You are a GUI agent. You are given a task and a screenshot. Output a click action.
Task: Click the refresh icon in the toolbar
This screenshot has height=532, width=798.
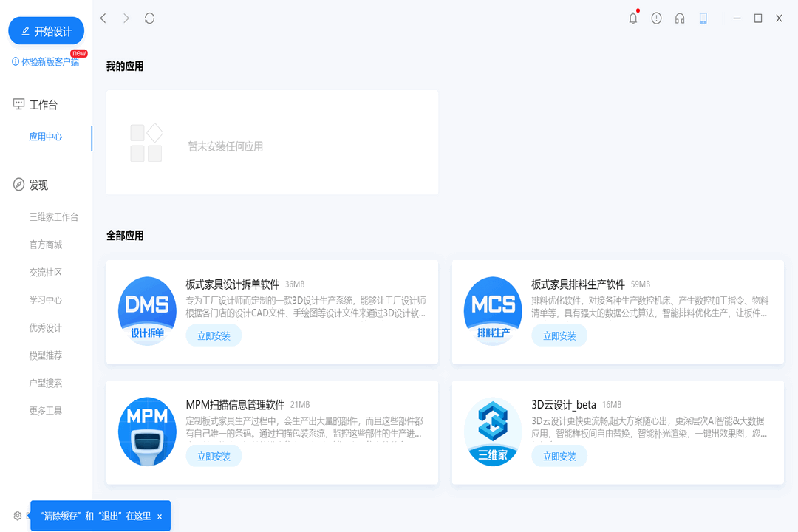[149, 18]
